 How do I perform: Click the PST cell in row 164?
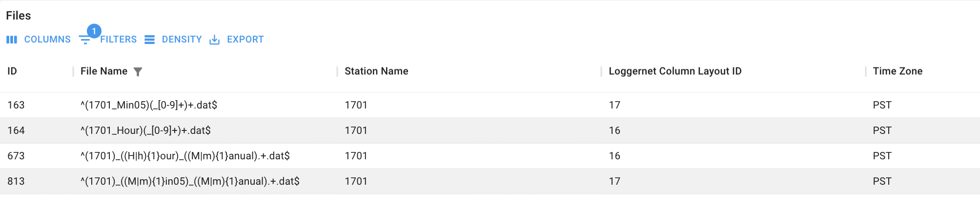coord(882,130)
